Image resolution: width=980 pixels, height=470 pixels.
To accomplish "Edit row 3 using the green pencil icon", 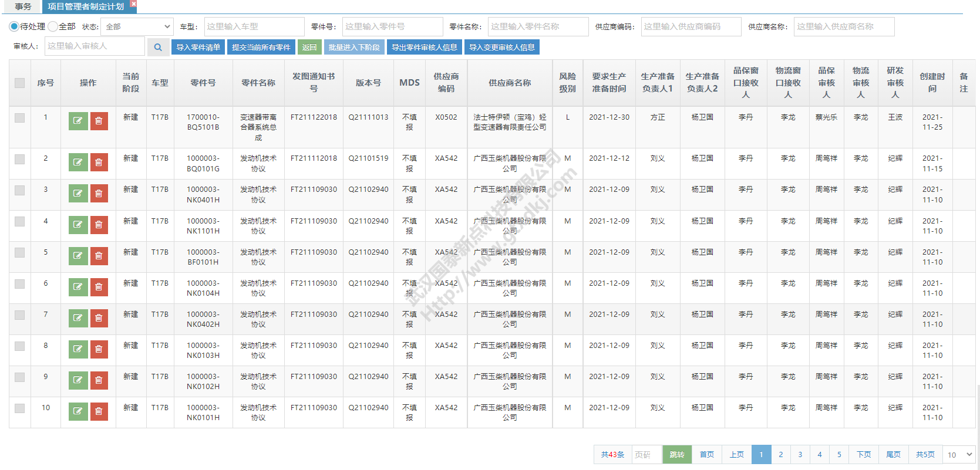I will [x=78, y=193].
